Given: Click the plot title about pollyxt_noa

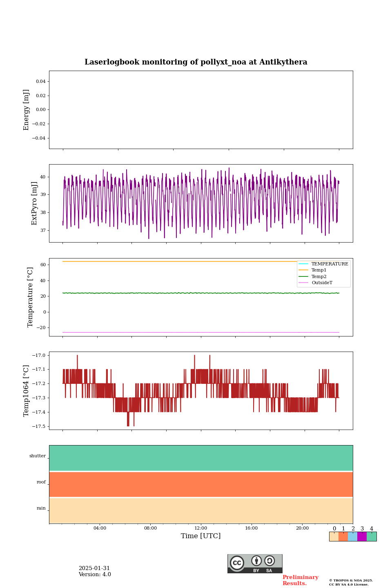Looking at the screenshot, I should point(196,62).
